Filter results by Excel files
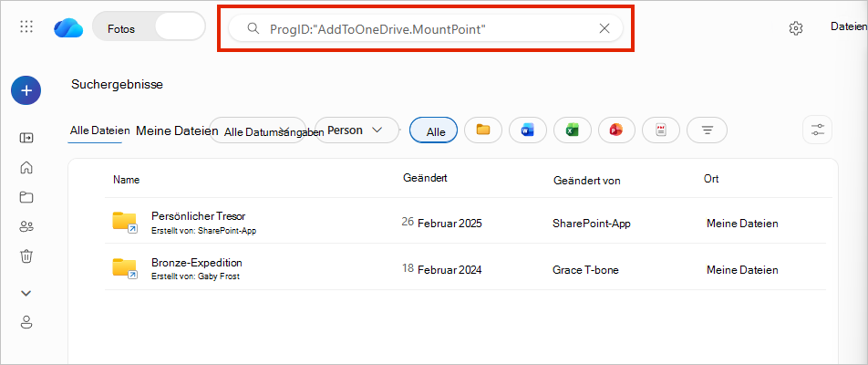 [572, 130]
